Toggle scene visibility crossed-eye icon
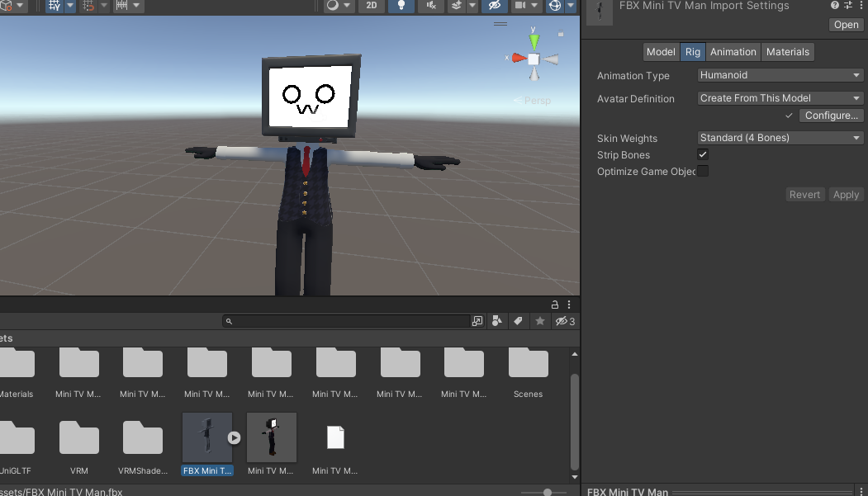 495,6
